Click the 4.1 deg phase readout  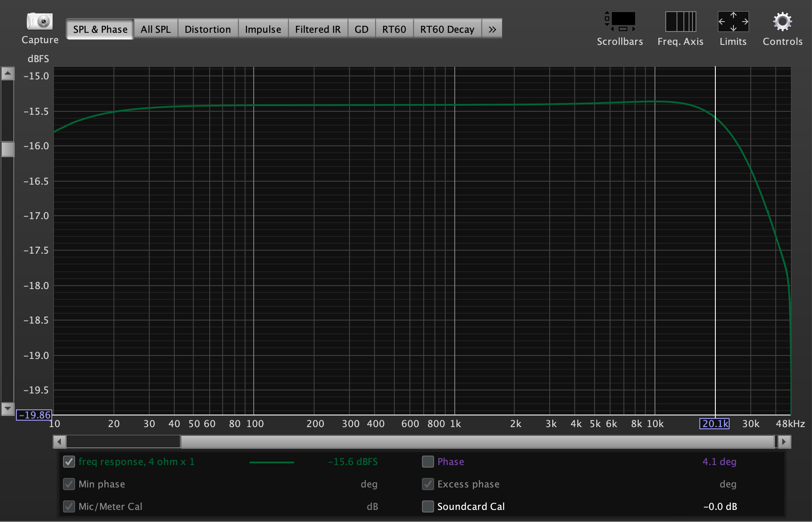coord(719,462)
